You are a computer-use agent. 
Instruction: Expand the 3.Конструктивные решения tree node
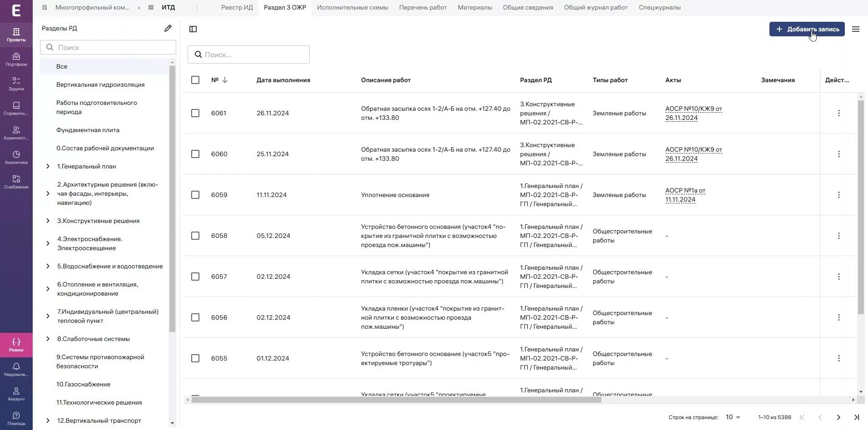pos(48,221)
